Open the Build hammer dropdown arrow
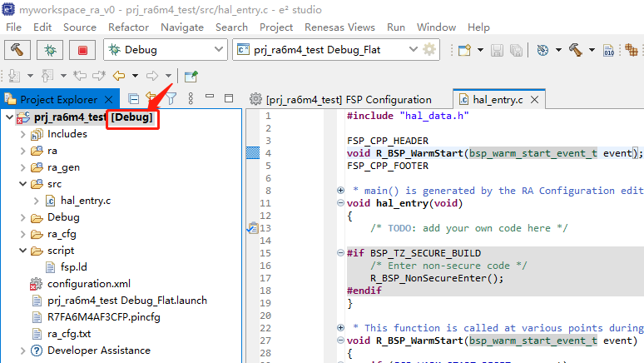644x363 pixels. pos(592,50)
